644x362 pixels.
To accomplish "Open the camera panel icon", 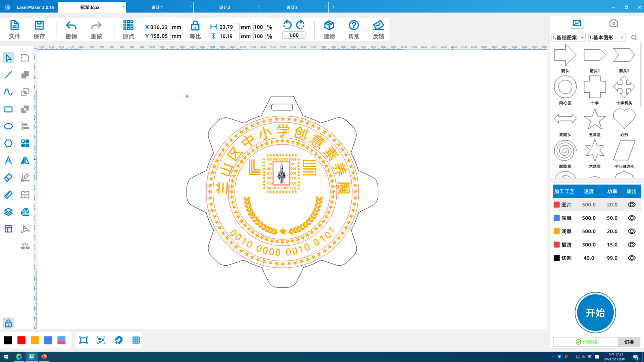I will [x=613, y=23].
